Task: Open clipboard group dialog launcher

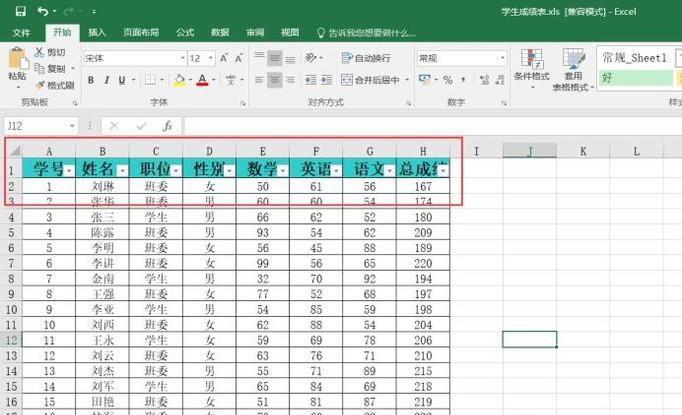Action: point(75,104)
